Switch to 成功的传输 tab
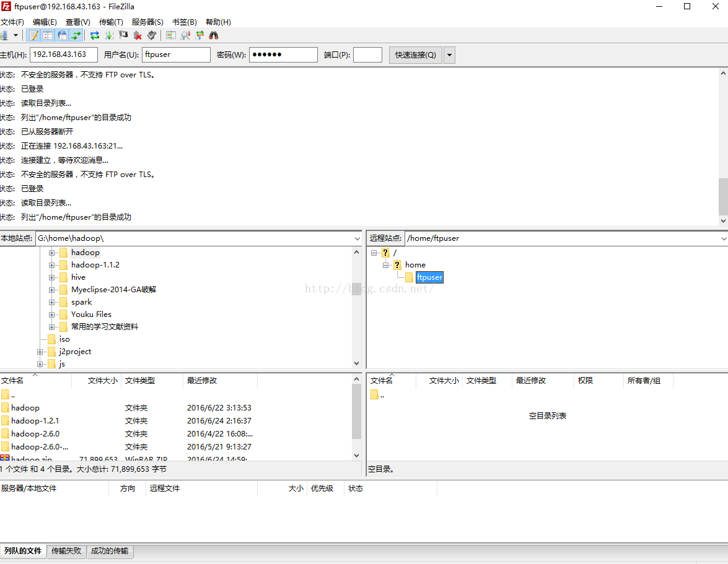 coord(110,551)
